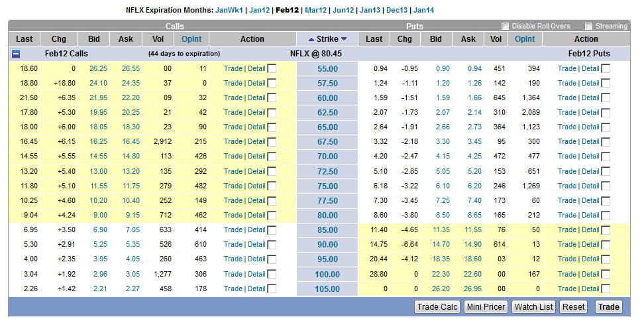This screenshot has width=644, height=325.
Task: Click the Watch List button
Action: (x=534, y=307)
